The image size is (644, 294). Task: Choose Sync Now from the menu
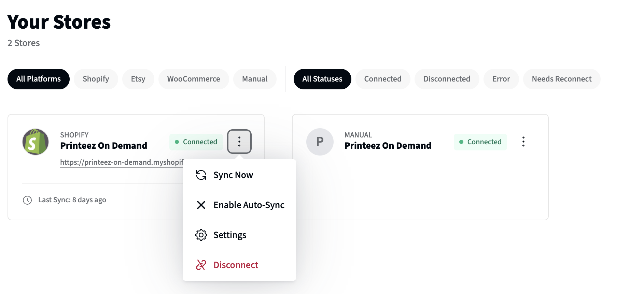(239, 175)
